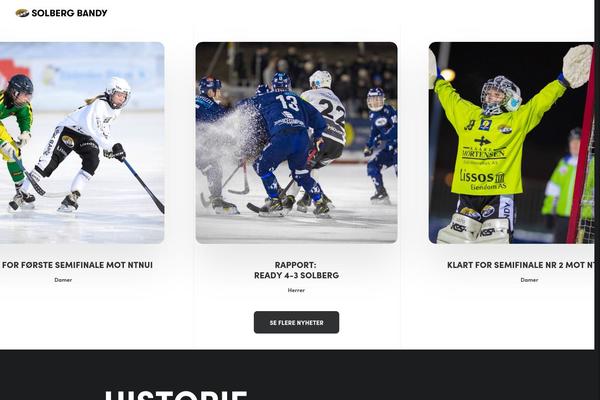
Task: Open the Ready vs Solberg match photo
Action: coord(297,143)
